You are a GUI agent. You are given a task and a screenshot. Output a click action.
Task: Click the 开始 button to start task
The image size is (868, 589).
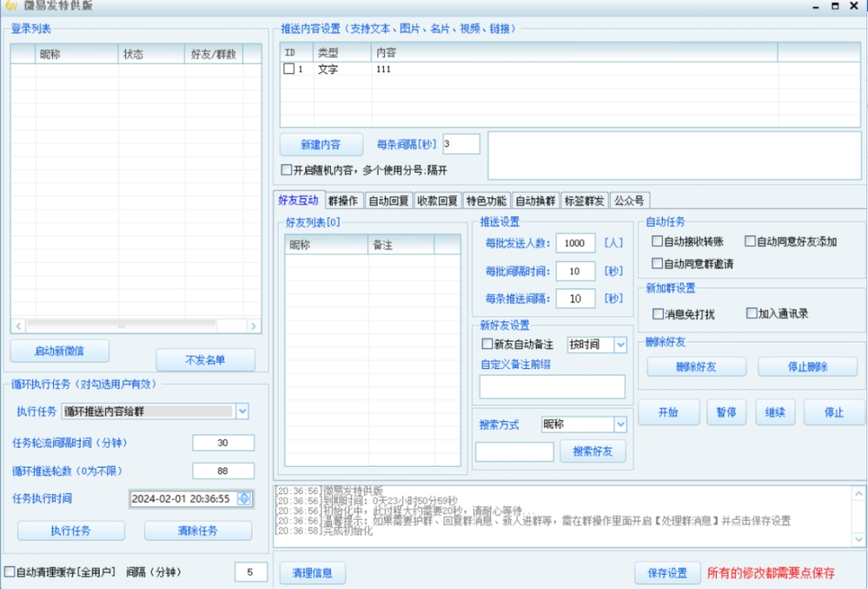[668, 412]
